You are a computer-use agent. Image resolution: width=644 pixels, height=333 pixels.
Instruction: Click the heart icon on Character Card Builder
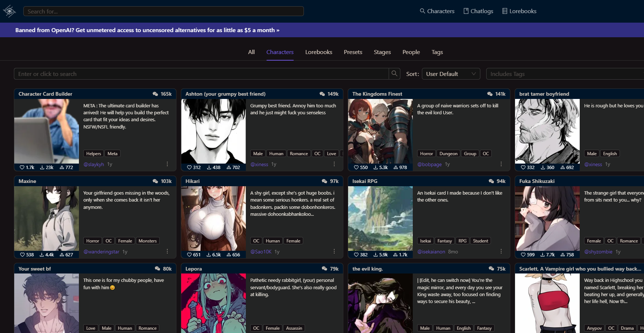pos(22,168)
